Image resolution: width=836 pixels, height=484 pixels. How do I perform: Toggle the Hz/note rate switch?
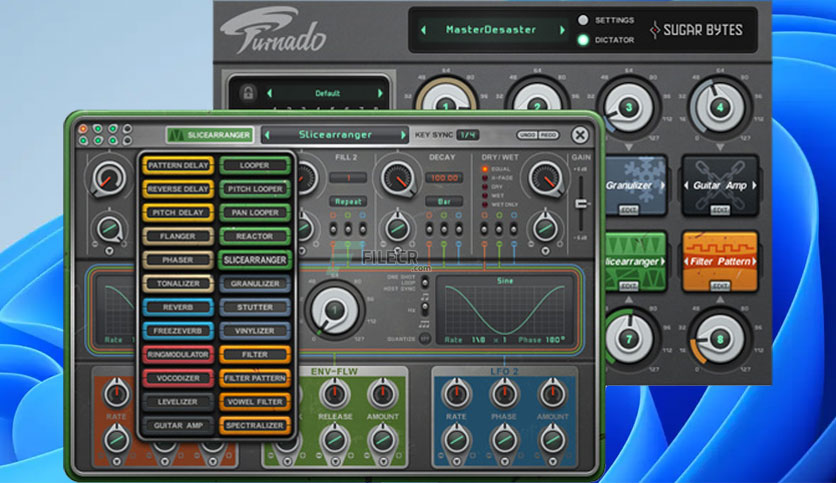tap(425, 309)
